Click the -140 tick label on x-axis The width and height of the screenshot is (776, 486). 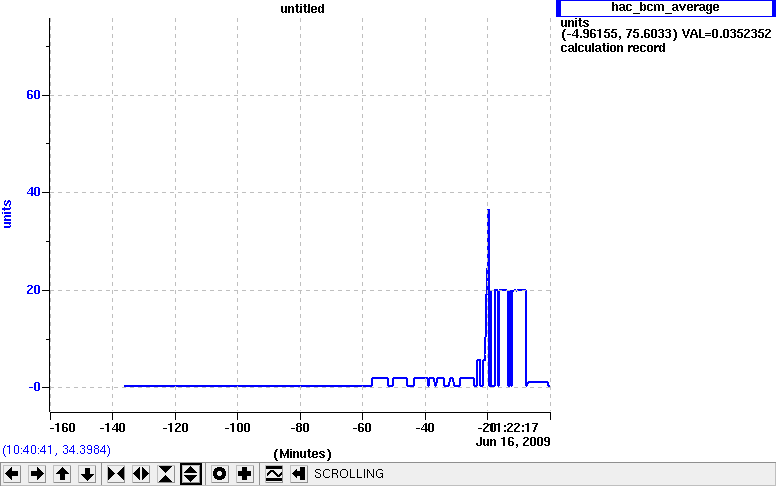(112, 428)
